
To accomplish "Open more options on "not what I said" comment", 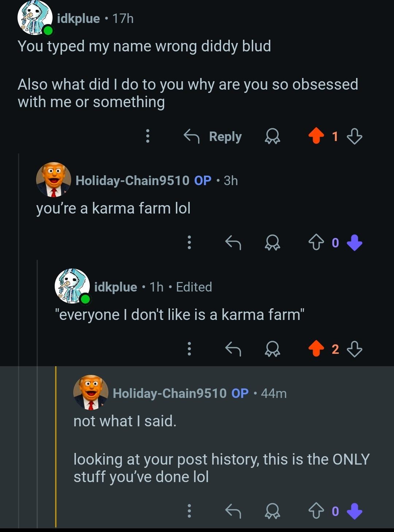I will click(x=189, y=511).
